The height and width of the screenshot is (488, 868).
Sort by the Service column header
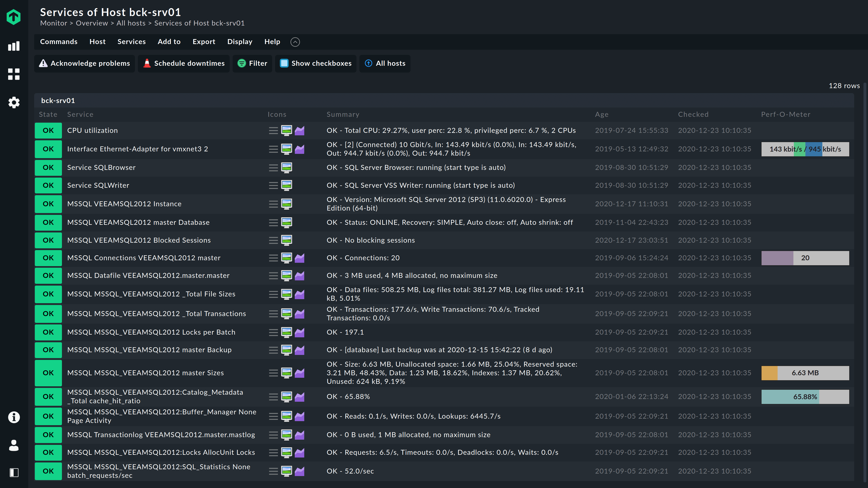click(x=80, y=115)
